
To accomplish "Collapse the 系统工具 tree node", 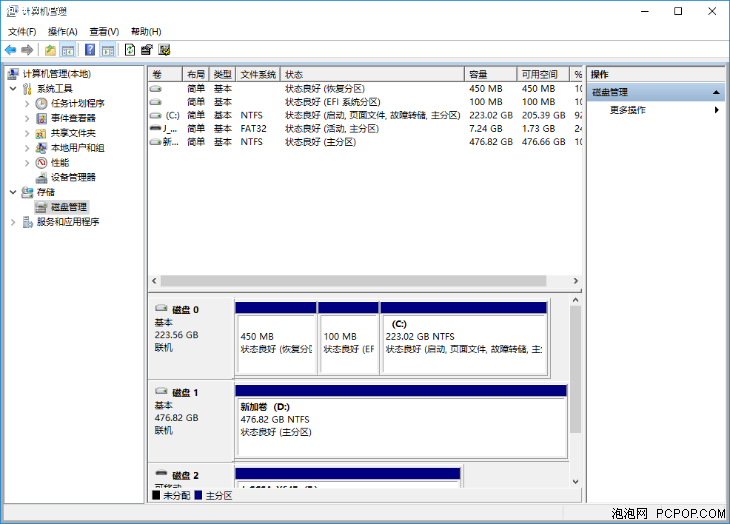I will pyautogui.click(x=13, y=88).
